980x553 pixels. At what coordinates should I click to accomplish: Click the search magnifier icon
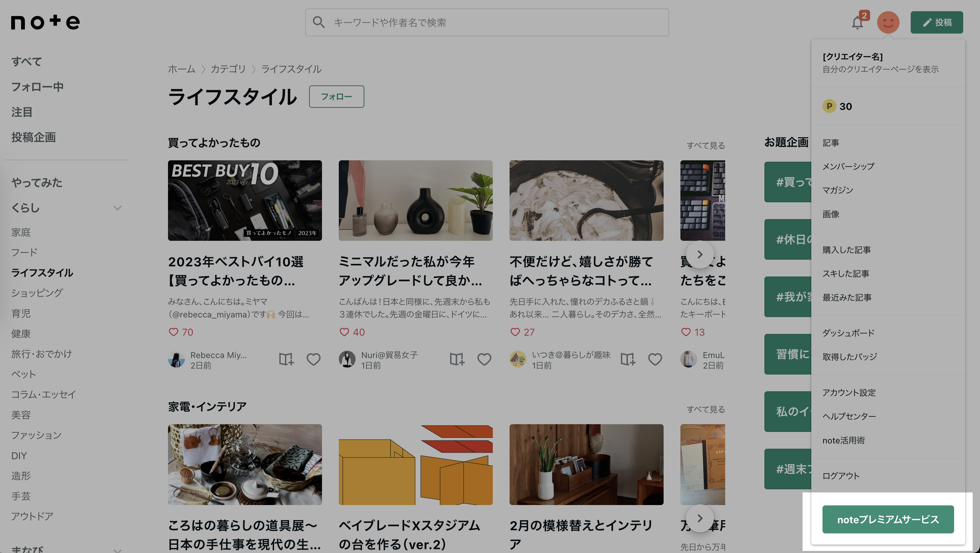pyautogui.click(x=319, y=22)
